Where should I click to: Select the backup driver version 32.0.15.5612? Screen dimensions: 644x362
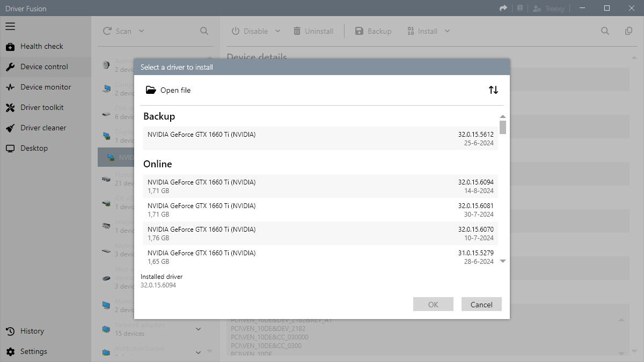pos(320,138)
